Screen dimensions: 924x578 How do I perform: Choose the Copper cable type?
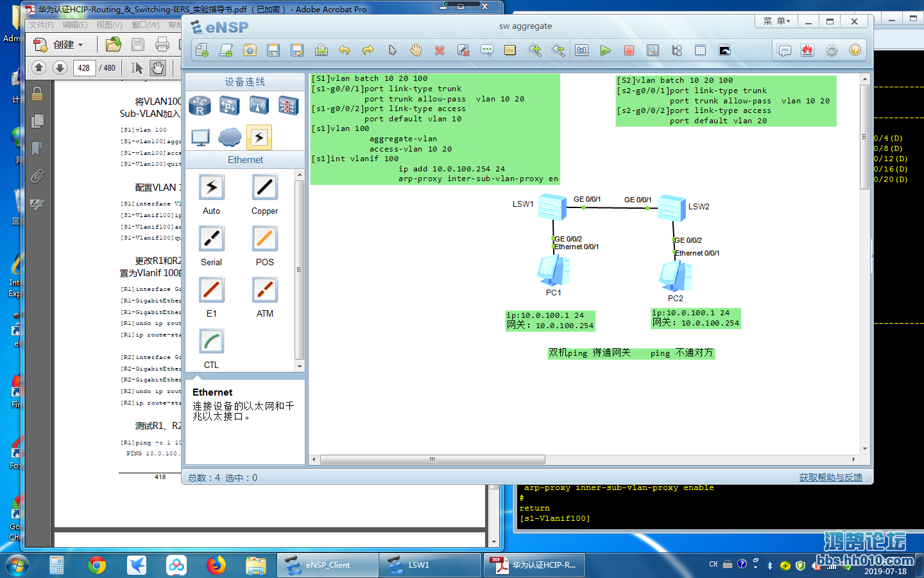[x=264, y=195]
